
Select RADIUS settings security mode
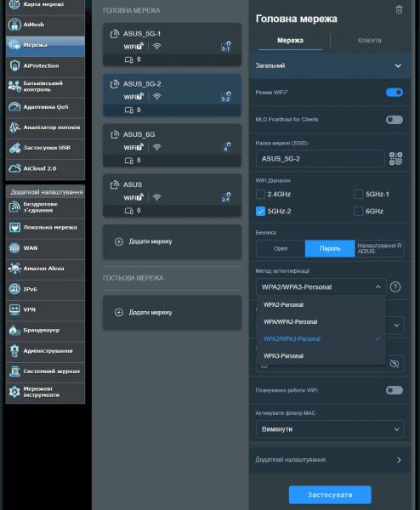379,248
